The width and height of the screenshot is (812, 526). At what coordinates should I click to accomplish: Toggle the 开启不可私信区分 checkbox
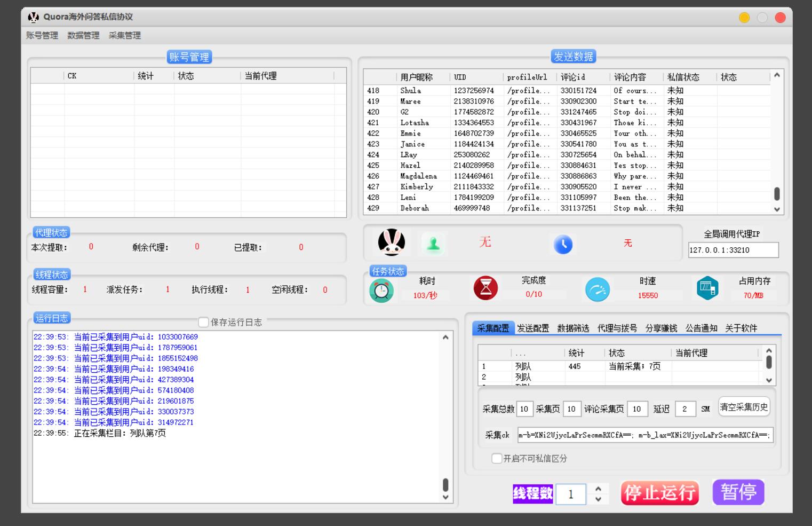coord(497,458)
